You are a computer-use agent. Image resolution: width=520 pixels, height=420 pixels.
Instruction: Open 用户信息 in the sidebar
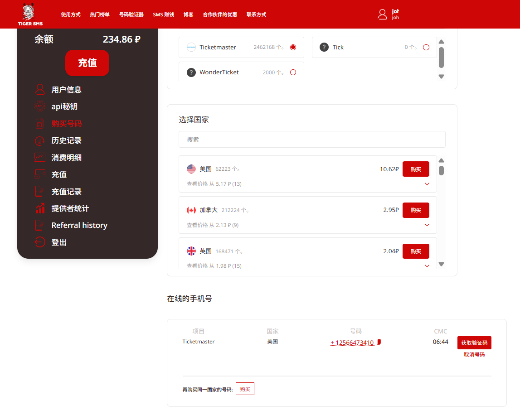66,90
